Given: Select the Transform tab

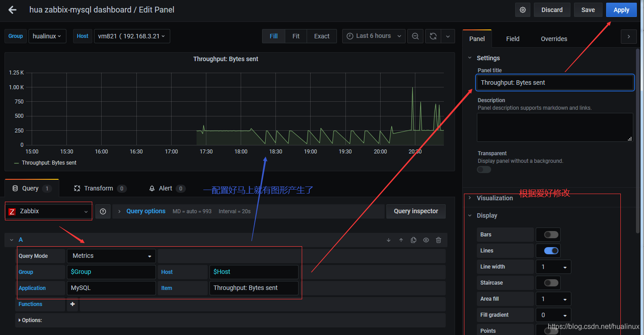Looking at the screenshot, I should point(100,188).
